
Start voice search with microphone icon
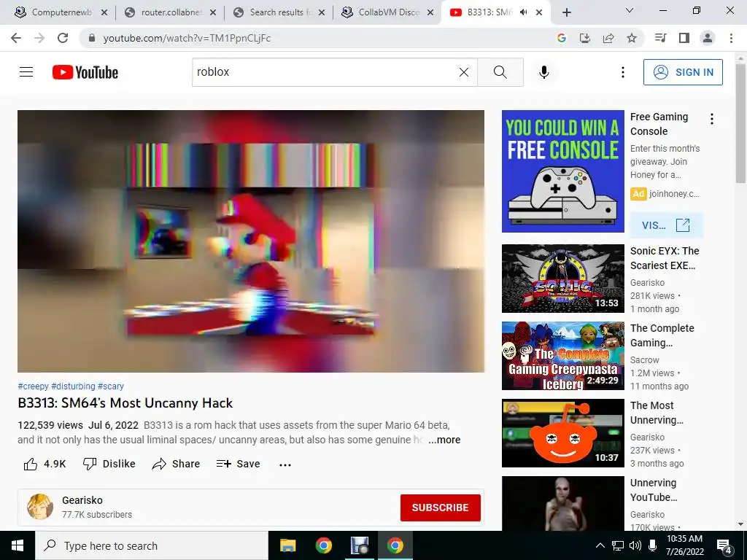pyautogui.click(x=544, y=72)
